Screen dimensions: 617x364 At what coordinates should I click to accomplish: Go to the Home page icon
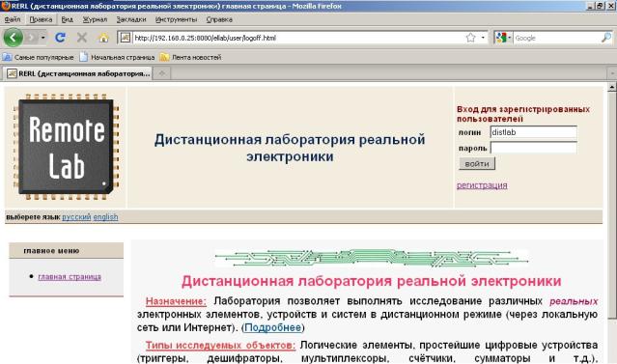pyautogui.click(x=103, y=38)
